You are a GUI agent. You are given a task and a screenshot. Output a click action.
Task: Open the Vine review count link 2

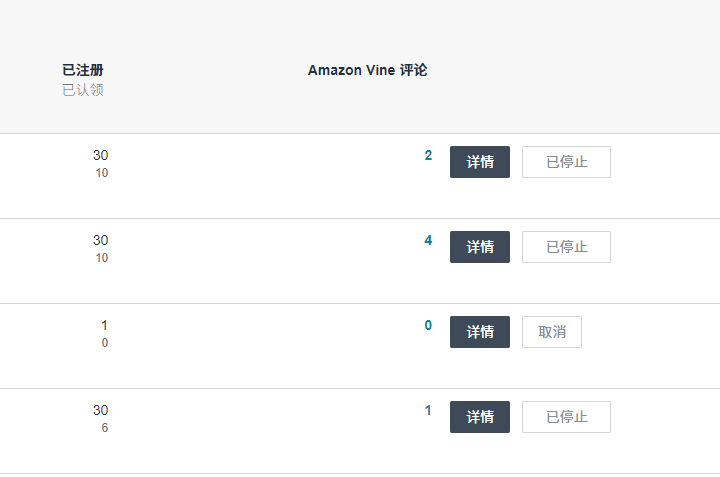(428, 156)
